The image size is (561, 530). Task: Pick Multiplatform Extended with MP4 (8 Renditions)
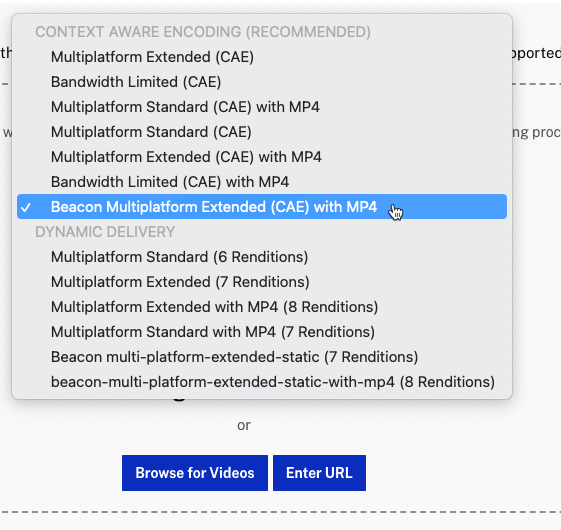[x=262, y=307]
